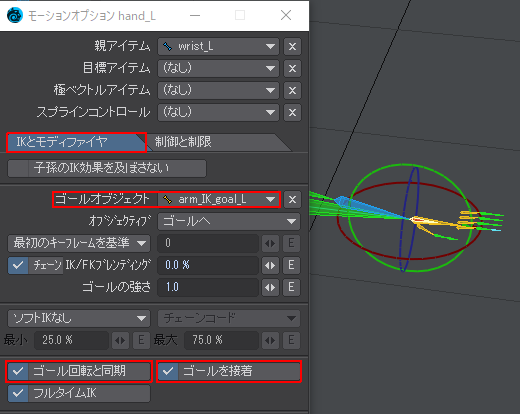Clear the 極ベクトルアイテム selection with X

(292, 90)
